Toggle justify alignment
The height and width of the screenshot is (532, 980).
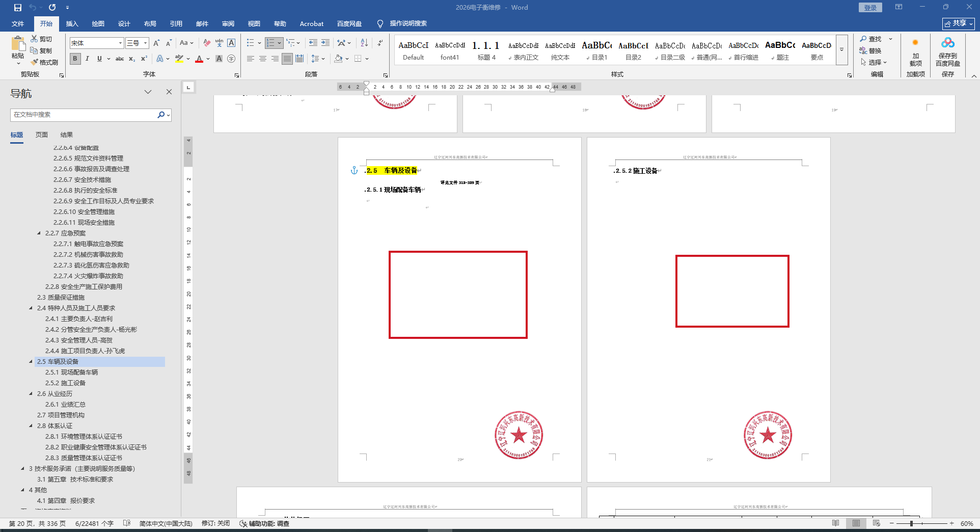point(287,59)
